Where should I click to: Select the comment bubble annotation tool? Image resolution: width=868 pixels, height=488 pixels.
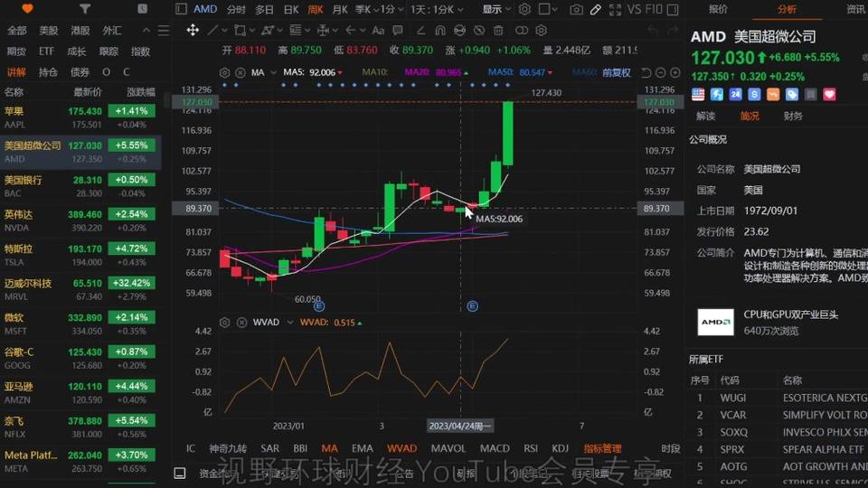click(x=398, y=30)
